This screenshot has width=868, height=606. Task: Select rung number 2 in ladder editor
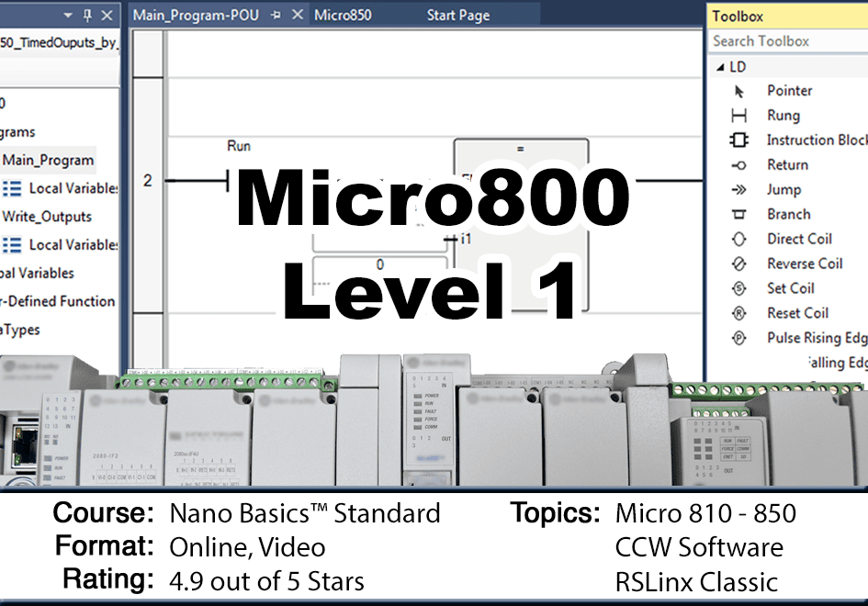[x=148, y=181]
